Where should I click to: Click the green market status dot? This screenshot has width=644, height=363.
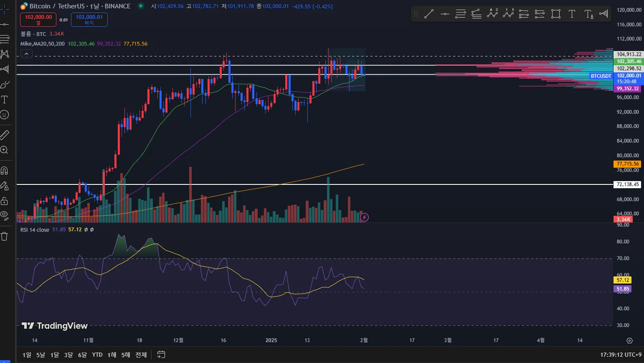pos(141,6)
